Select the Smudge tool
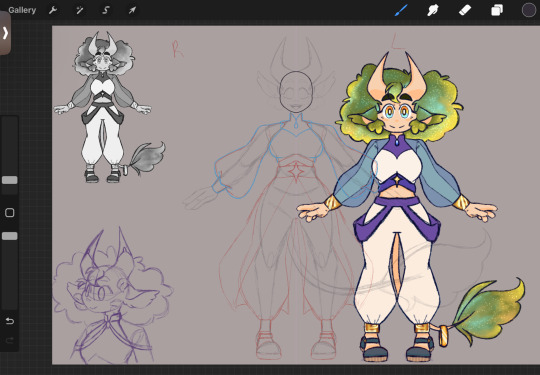The image size is (540, 375). (433, 10)
